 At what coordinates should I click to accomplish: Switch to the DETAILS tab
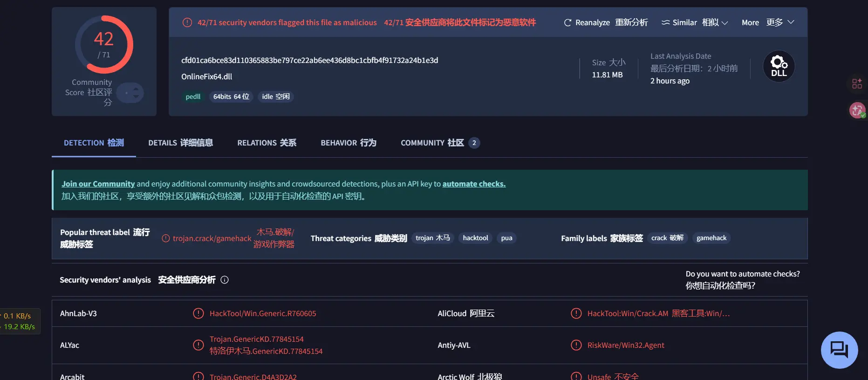click(x=180, y=143)
